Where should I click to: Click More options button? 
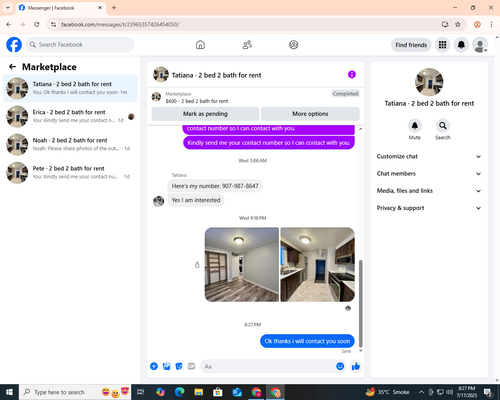(x=310, y=114)
